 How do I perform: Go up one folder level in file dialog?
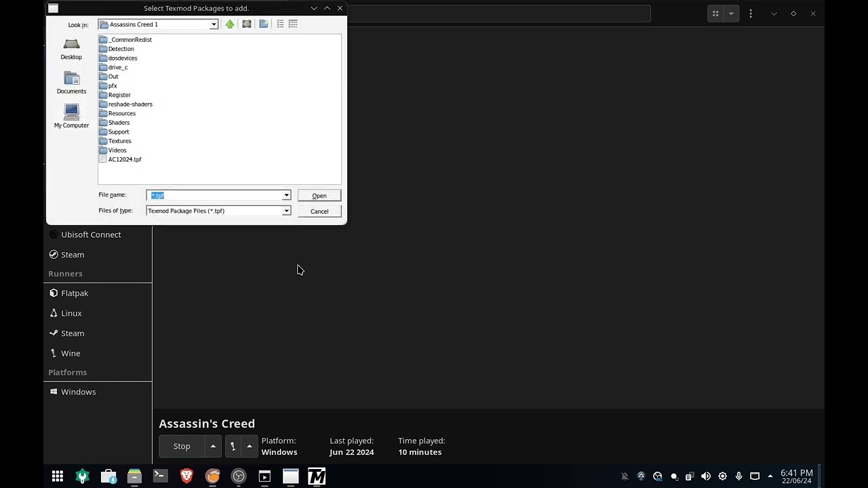click(x=230, y=24)
